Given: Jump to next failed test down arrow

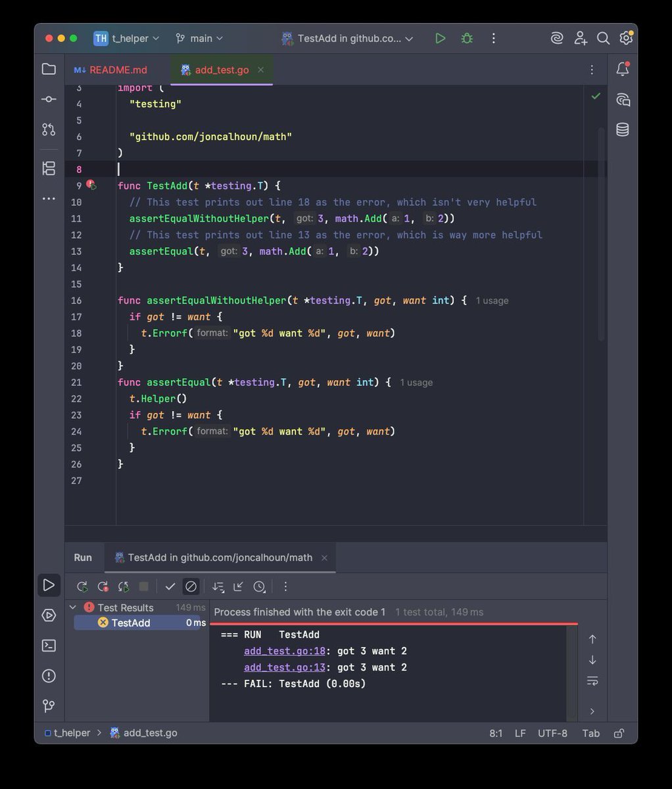Looking at the screenshot, I should point(592,660).
